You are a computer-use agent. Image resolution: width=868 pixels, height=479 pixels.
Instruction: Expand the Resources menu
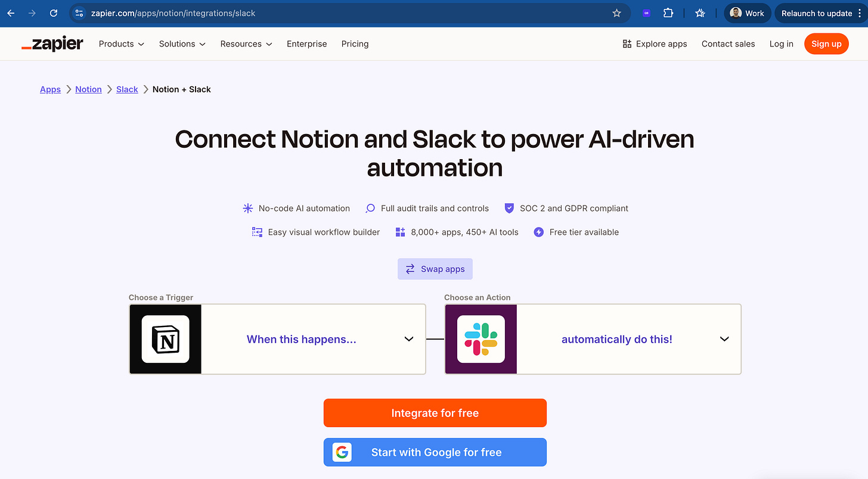click(246, 44)
